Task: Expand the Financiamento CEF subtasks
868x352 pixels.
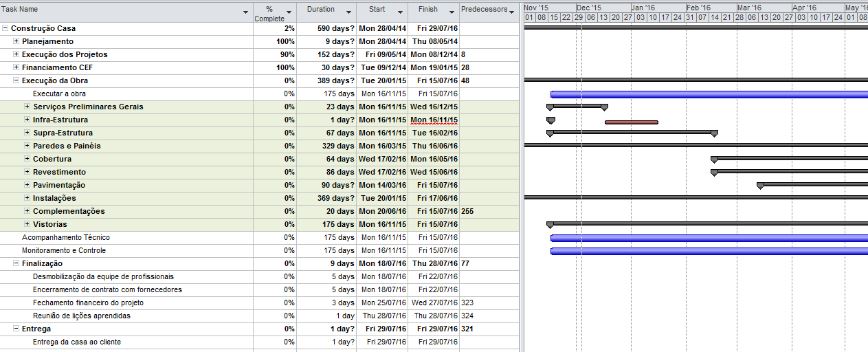Action: [x=16, y=68]
